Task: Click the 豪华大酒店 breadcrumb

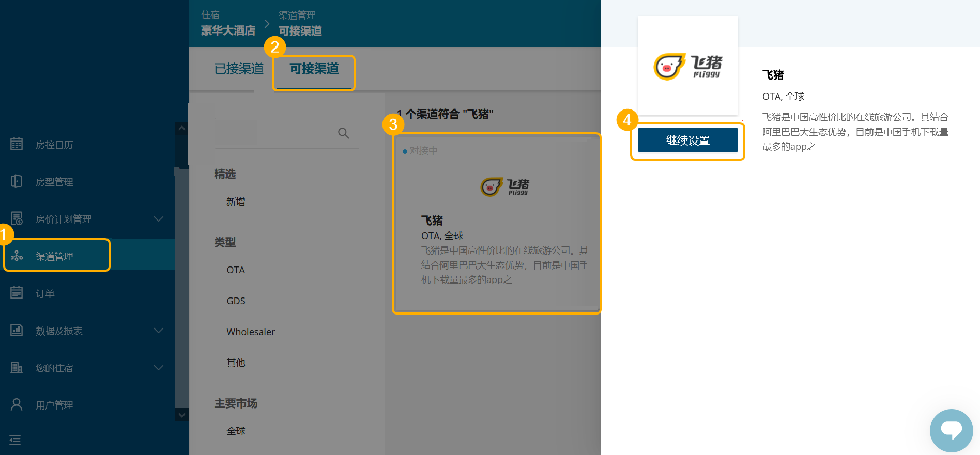Action: pos(228,30)
